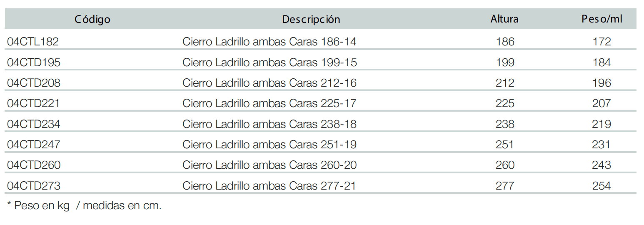
Task: Click the Altura value 238
Action: tap(505, 124)
